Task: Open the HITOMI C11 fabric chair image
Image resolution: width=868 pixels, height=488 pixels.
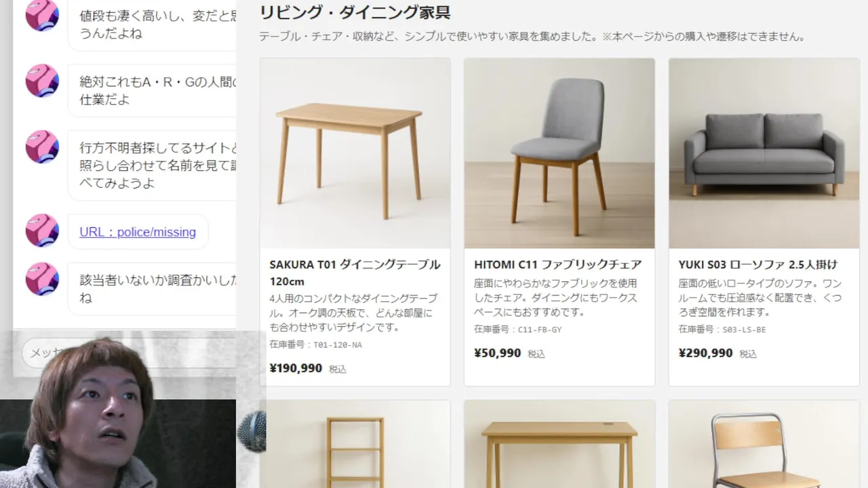Action: [559, 153]
